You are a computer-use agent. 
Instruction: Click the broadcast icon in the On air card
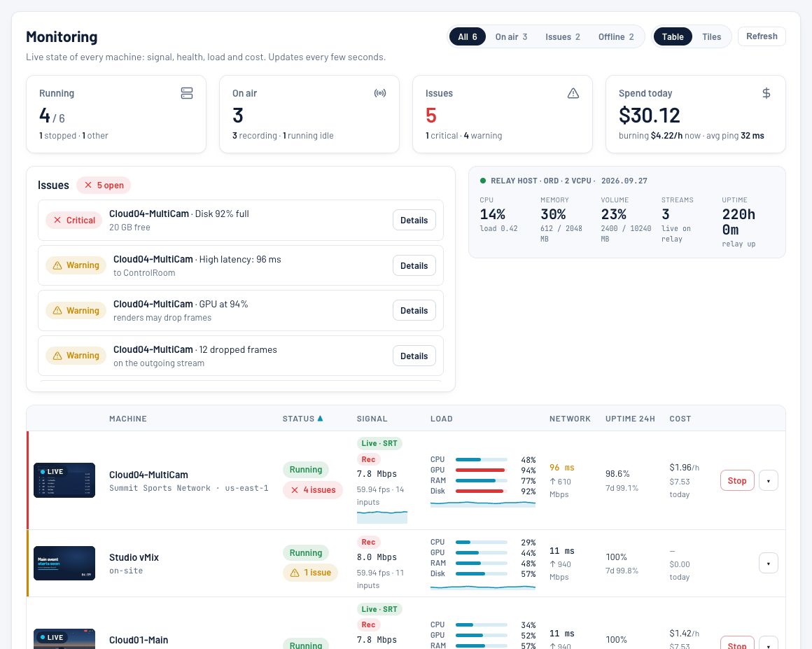[380, 93]
